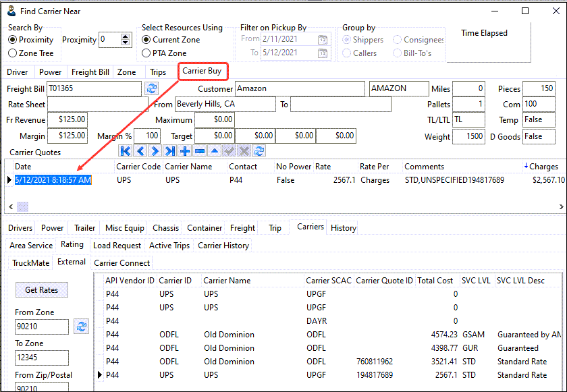Select Current Zone radio button
The width and height of the screenshot is (567, 392).
(x=146, y=40)
